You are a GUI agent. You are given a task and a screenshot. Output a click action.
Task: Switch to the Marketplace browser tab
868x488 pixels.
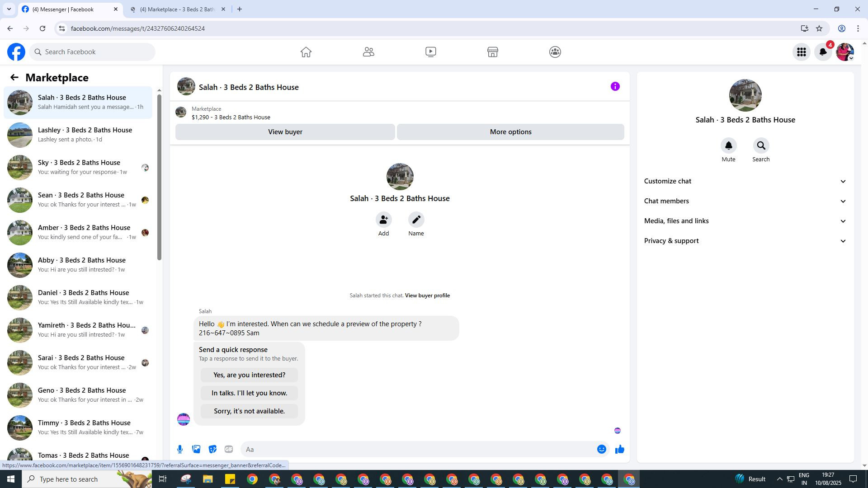coord(177,9)
